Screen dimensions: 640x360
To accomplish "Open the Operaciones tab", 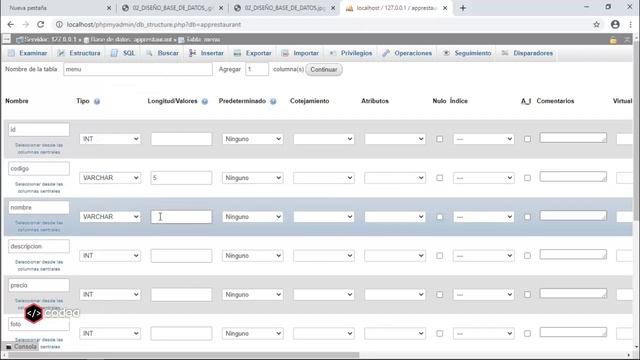I will click(407, 53).
